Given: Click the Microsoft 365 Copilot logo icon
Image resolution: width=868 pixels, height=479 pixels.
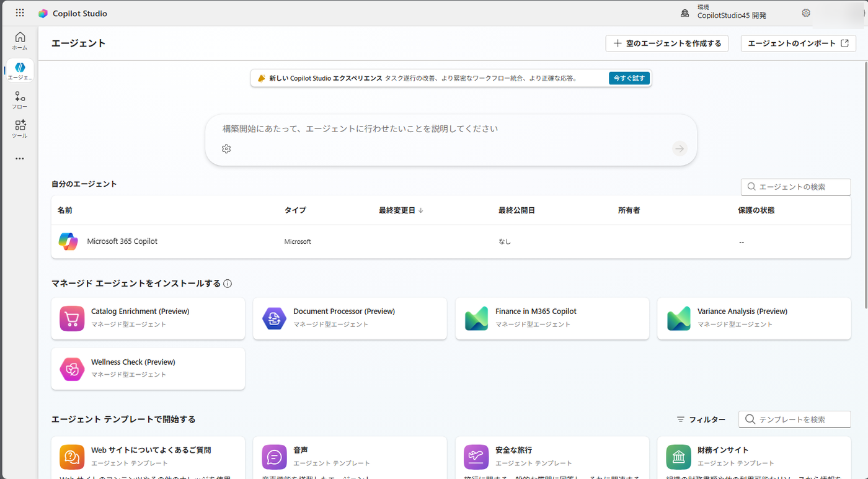Looking at the screenshot, I should coord(68,241).
